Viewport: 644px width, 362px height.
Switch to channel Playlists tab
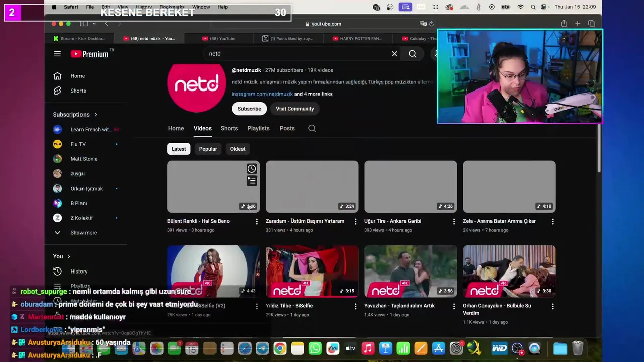tap(258, 128)
